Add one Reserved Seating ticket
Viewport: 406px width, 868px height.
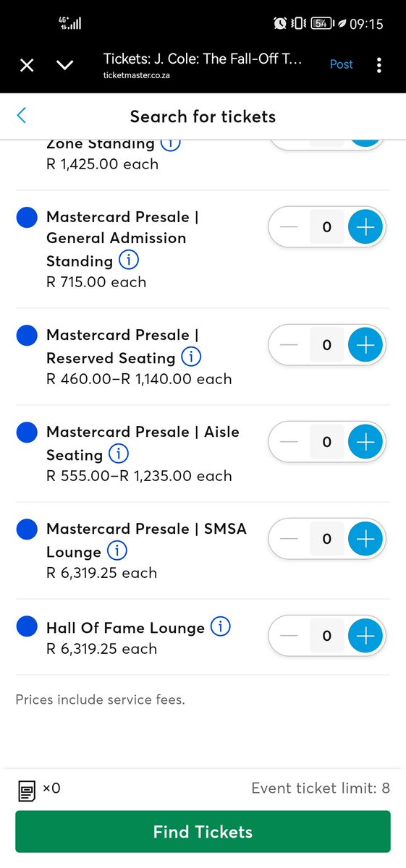coord(366,345)
